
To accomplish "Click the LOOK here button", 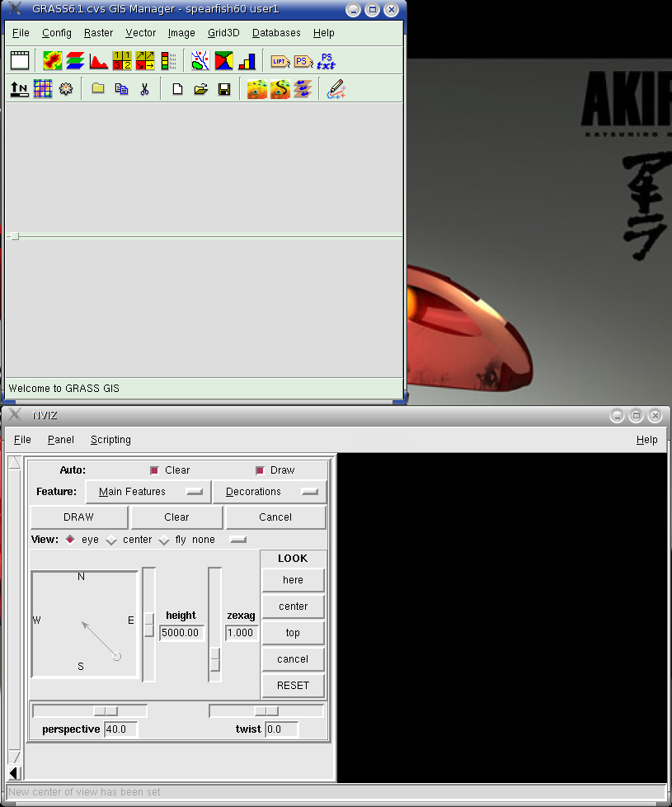I will click(293, 580).
